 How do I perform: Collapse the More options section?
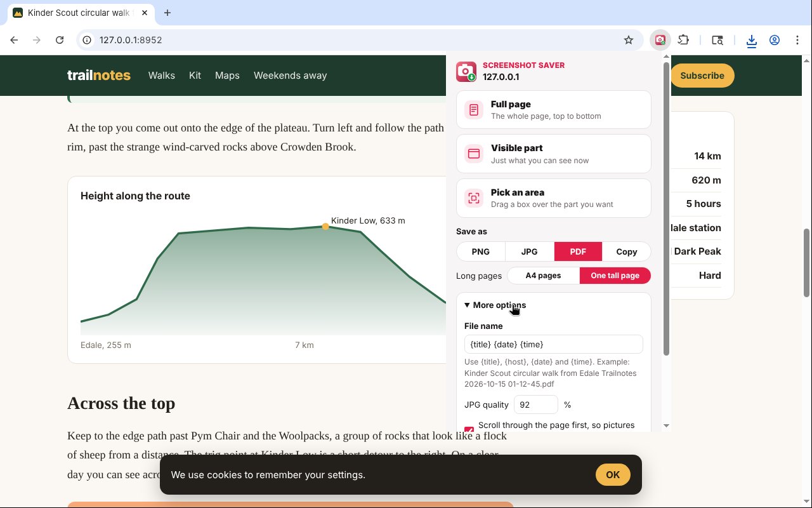[495, 305]
